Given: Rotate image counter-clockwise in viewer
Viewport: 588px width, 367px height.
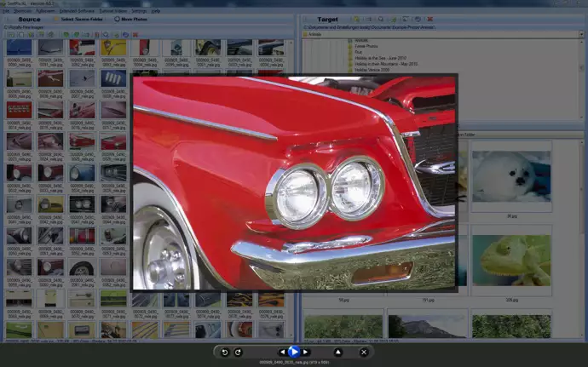Looking at the screenshot, I should [x=225, y=352].
